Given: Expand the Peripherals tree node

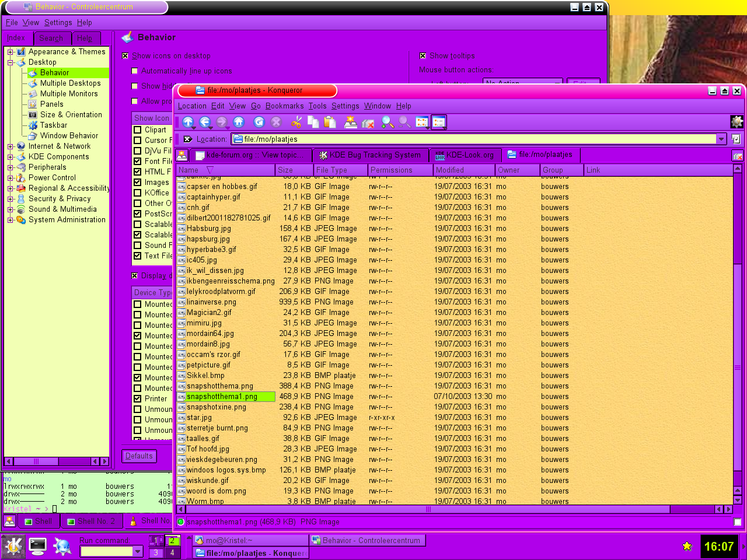Looking at the screenshot, I should (11, 167).
